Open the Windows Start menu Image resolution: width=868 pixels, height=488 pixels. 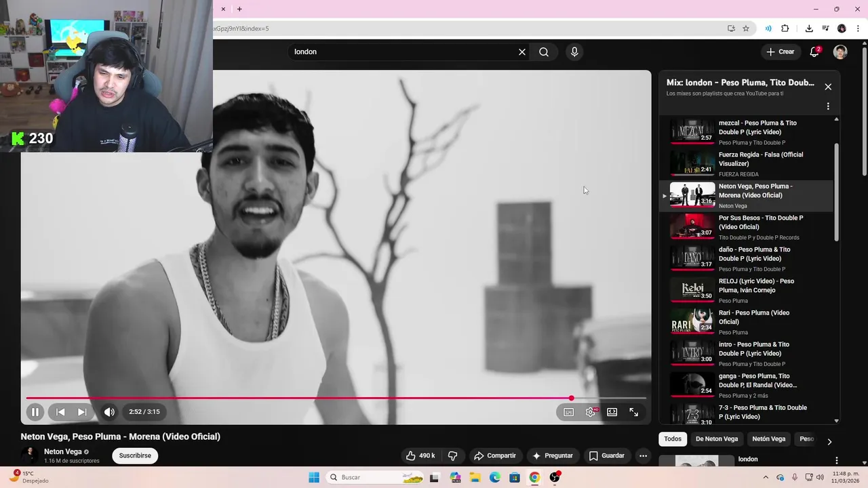[x=313, y=477]
